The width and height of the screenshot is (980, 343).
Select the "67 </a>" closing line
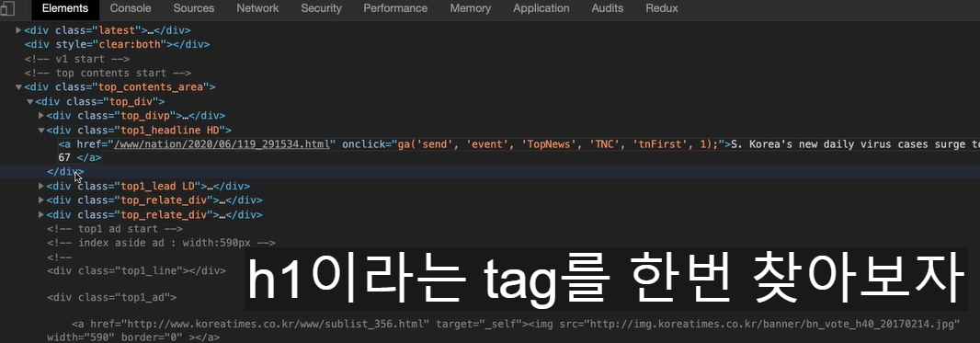[79, 158]
